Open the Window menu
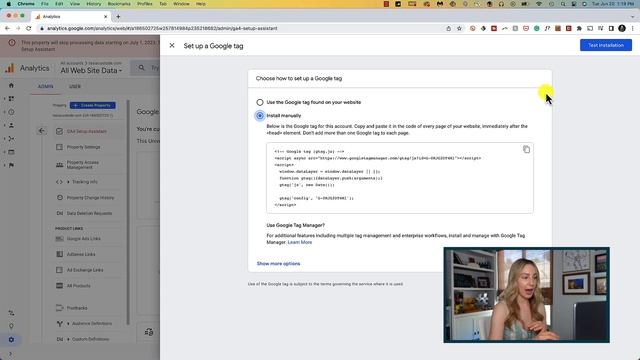This screenshot has width=640, height=360. click(x=181, y=4)
